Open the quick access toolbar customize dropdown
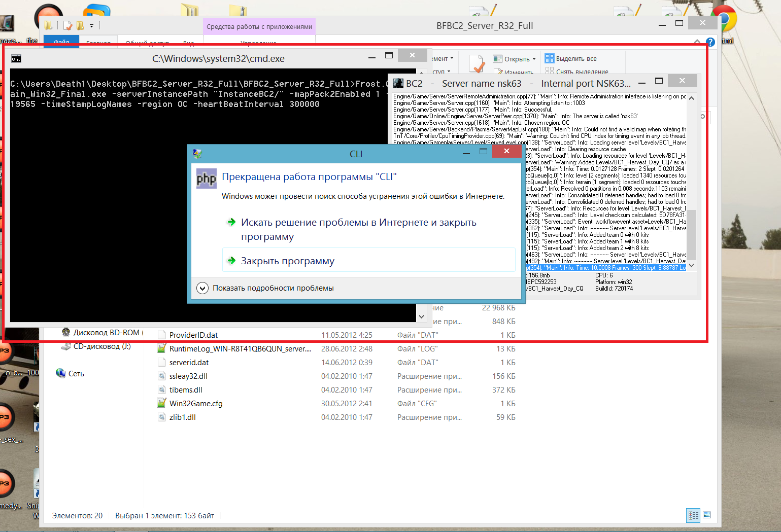Viewport: 781px width, 532px height. tap(91, 25)
